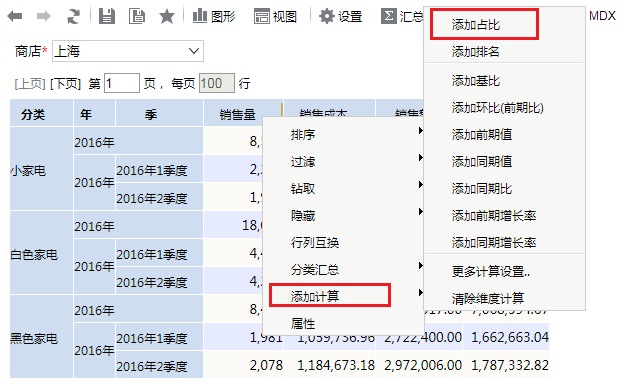The height and width of the screenshot is (392, 626).
Task: Click the 年 column header
Action: coord(95,113)
